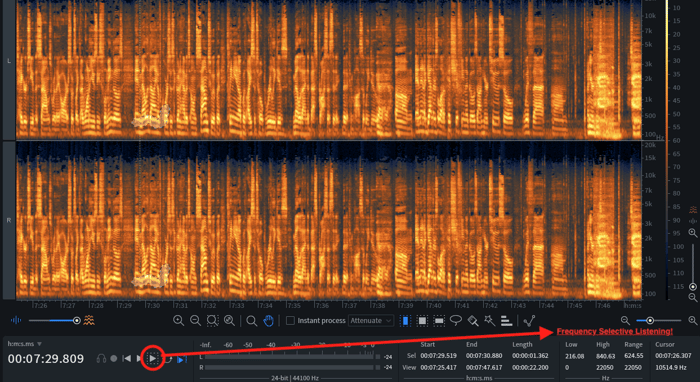Select the Zoom tool

coord(251,321)
